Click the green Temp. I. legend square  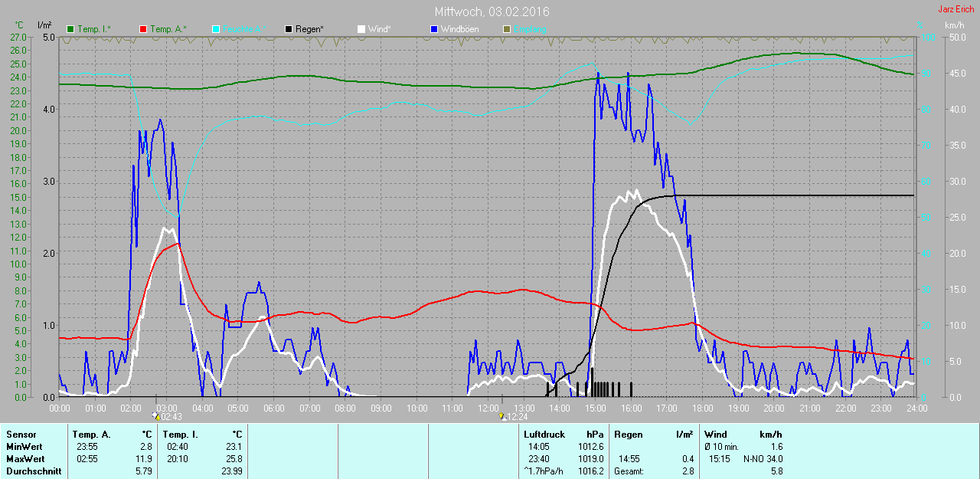coord(70,29)
